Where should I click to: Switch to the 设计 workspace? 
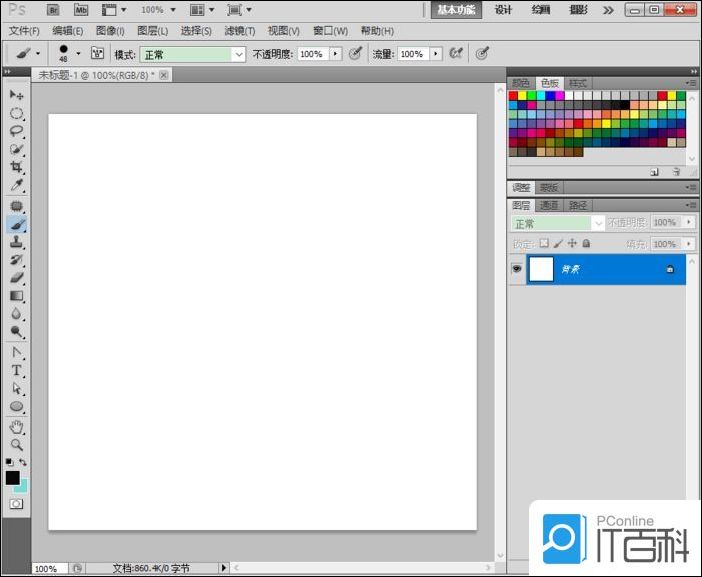point(504,10)
